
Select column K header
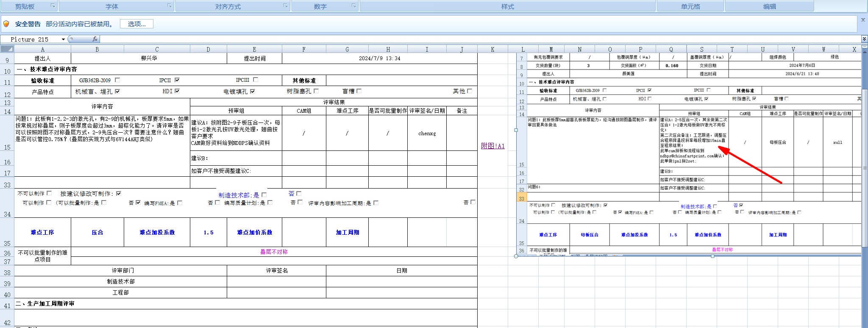click(x=492, y=49)
